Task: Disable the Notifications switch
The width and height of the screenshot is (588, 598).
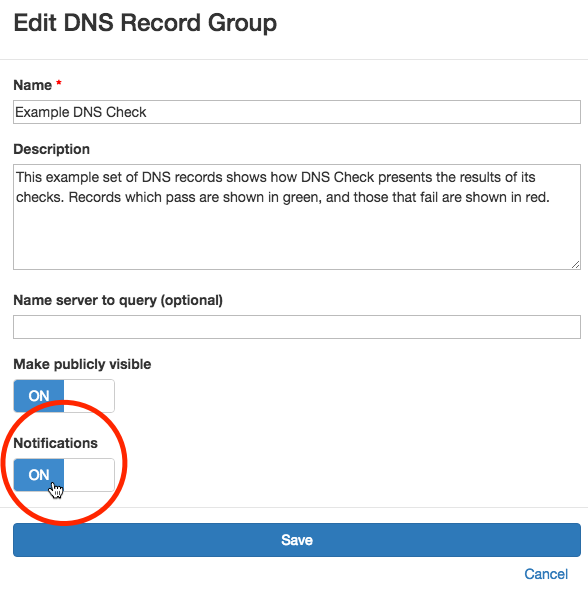Action: click(64, 475)
